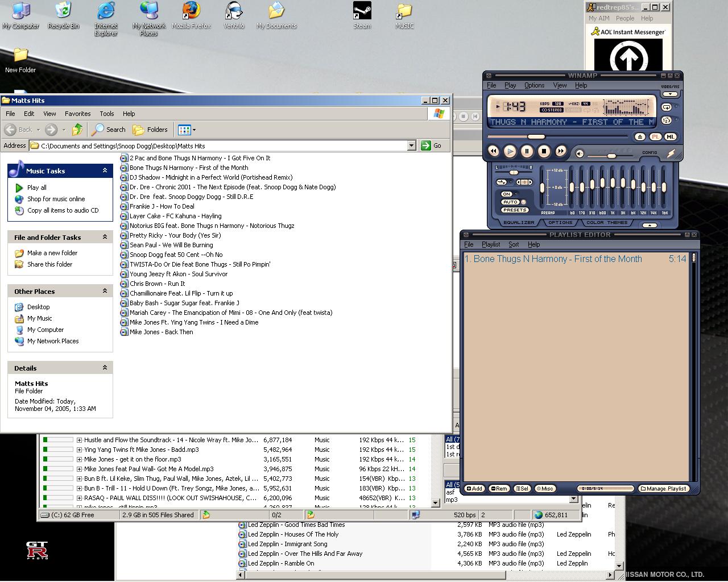The width and height of the screenshot is (728, 582).
Task: Select playlist entry Bone Thugs N Harmony
Action: pyautogui.click(x=576, y=259)
